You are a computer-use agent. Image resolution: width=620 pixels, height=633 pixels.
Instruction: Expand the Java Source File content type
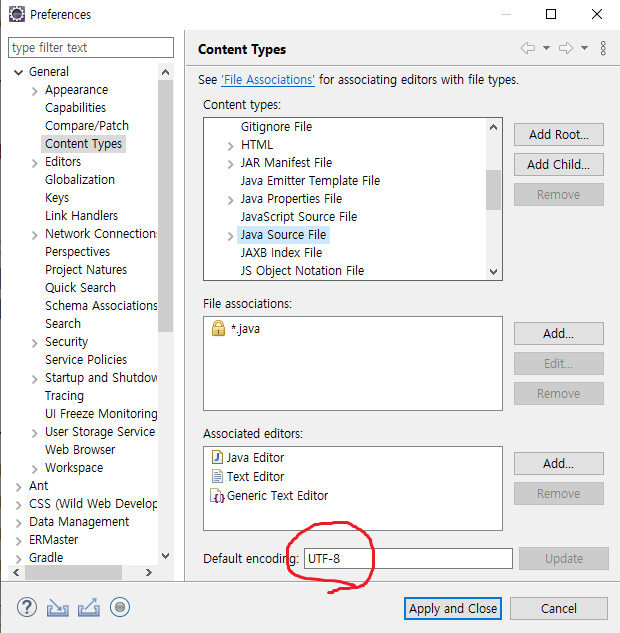[x=230, y=236]
